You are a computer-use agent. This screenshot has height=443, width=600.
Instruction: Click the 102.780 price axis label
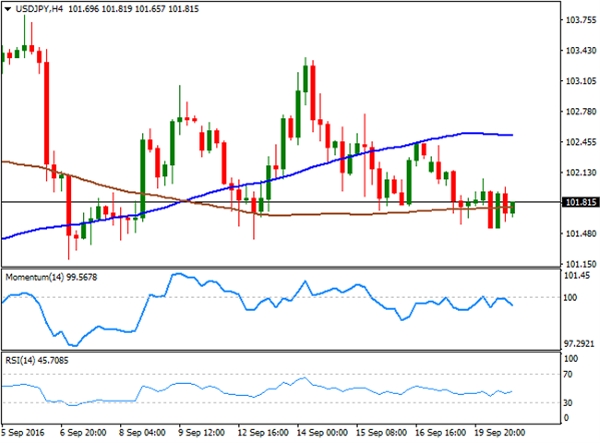tap(581, 111)
